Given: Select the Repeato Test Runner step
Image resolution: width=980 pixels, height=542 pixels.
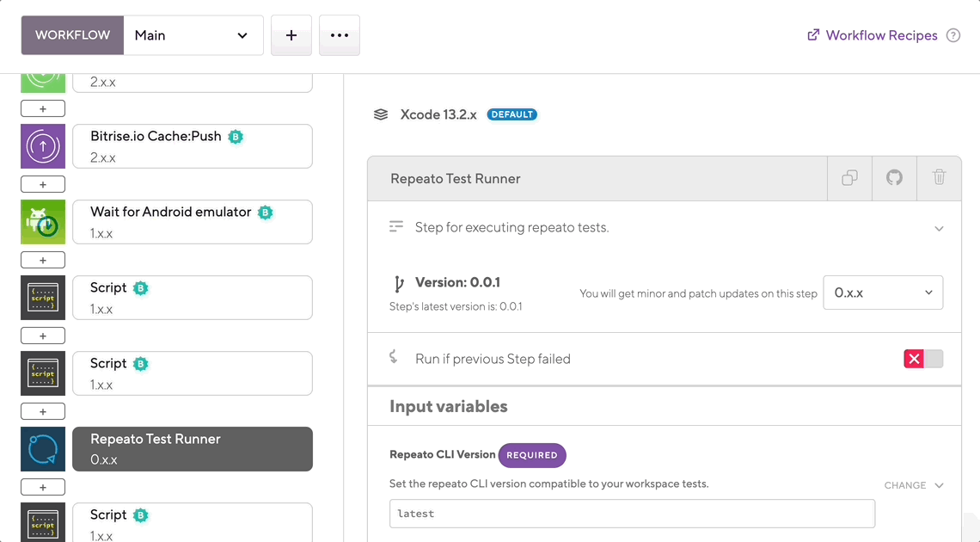Looking at the screenshot, I should tap(193, 449).
